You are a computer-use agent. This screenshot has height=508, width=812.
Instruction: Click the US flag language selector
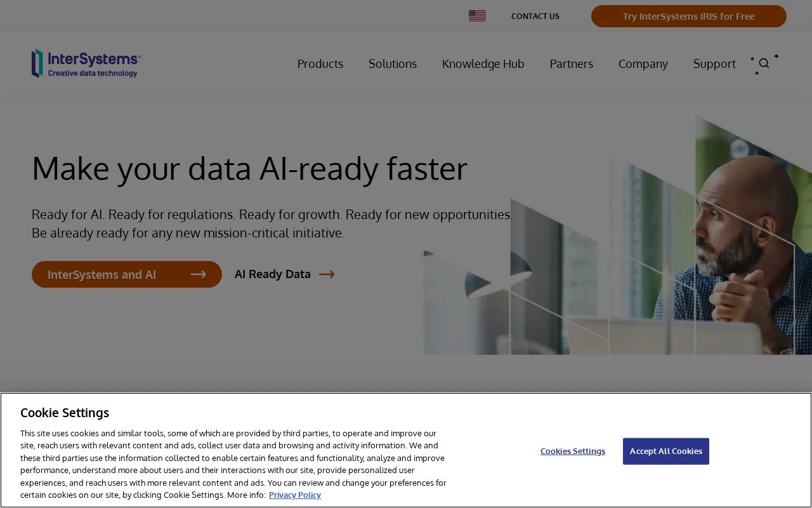click(x=477, y=16)
